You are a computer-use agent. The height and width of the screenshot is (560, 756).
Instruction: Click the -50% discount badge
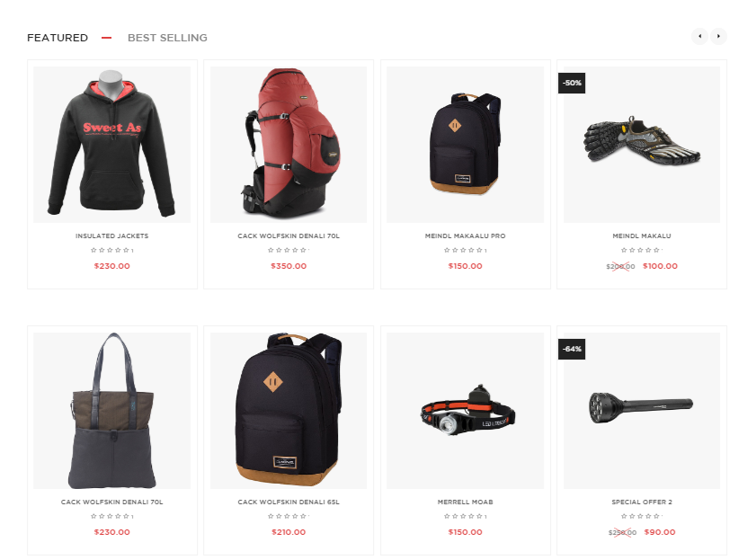(x=572, y=83)
